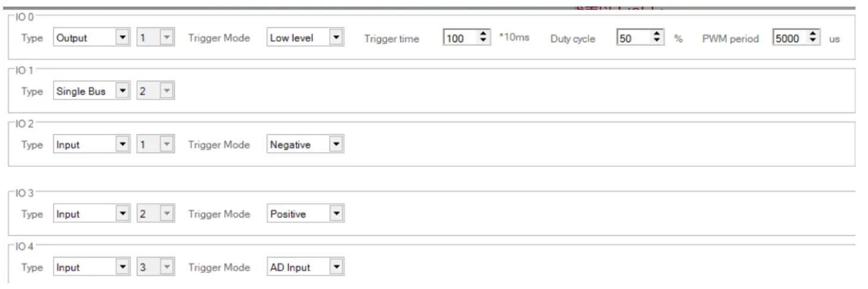Image resolution: width=868 pixels, height=289 pixels.
Task: Open the IO 4 number dropdown showing 3
Action: coord(156,268)
